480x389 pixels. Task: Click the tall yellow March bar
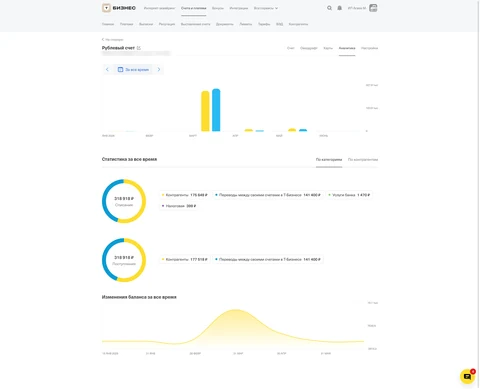[x=205, y=111]
